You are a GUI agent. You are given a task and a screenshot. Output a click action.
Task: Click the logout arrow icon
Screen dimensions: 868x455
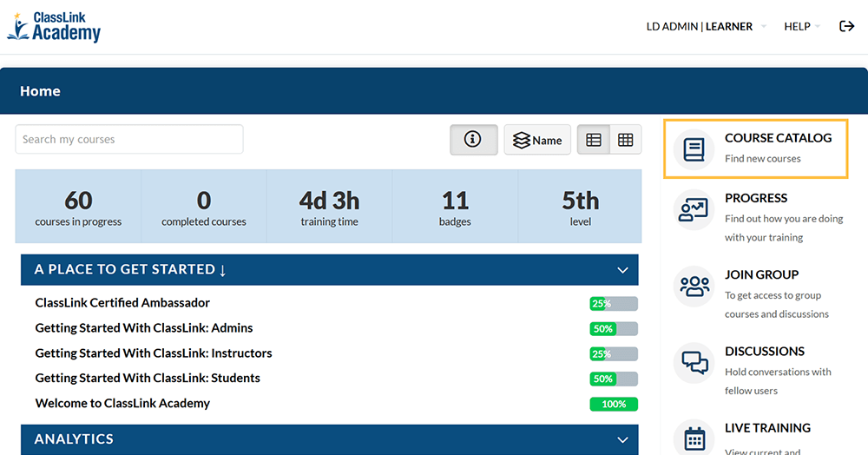[x=846, y=26]
